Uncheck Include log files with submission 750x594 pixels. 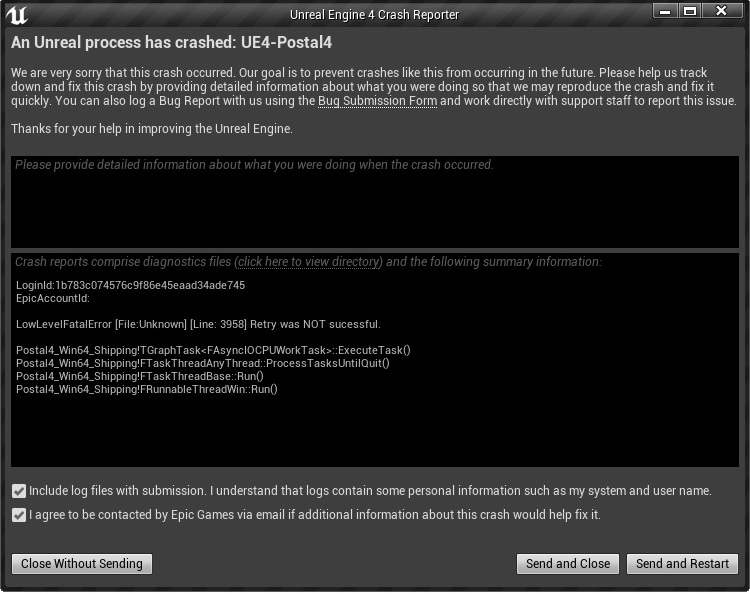19,491
